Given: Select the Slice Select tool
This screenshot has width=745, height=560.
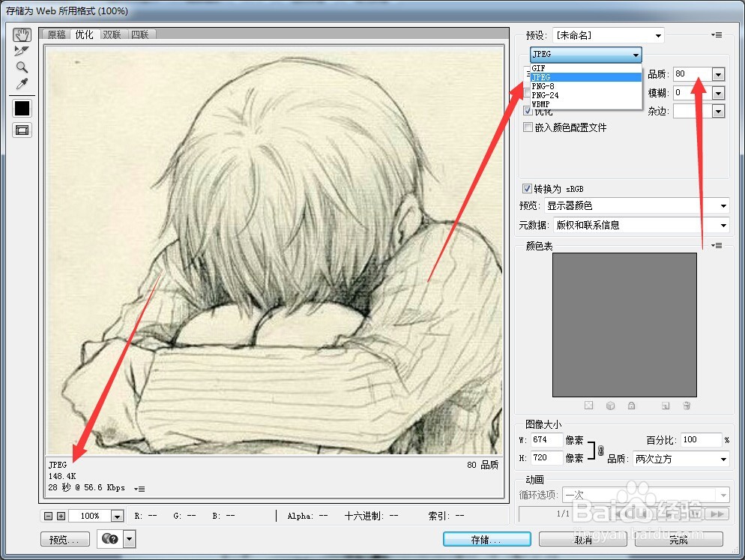Looking at the screenshot, I should coord(22,51).
